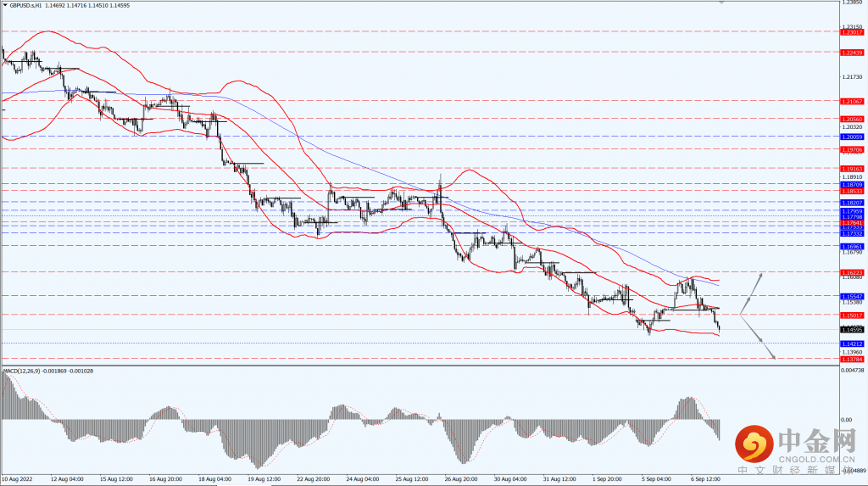Viewport: 868px width, 486px height.
Task: Click the current price 1.14595 black label
Action: pos(851,330)
